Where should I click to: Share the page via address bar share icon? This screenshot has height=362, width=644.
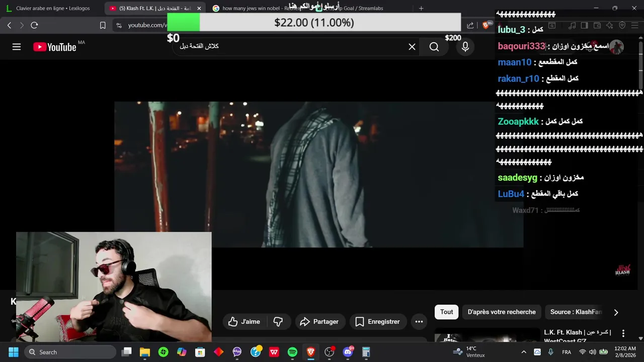(x=470, y=25)
